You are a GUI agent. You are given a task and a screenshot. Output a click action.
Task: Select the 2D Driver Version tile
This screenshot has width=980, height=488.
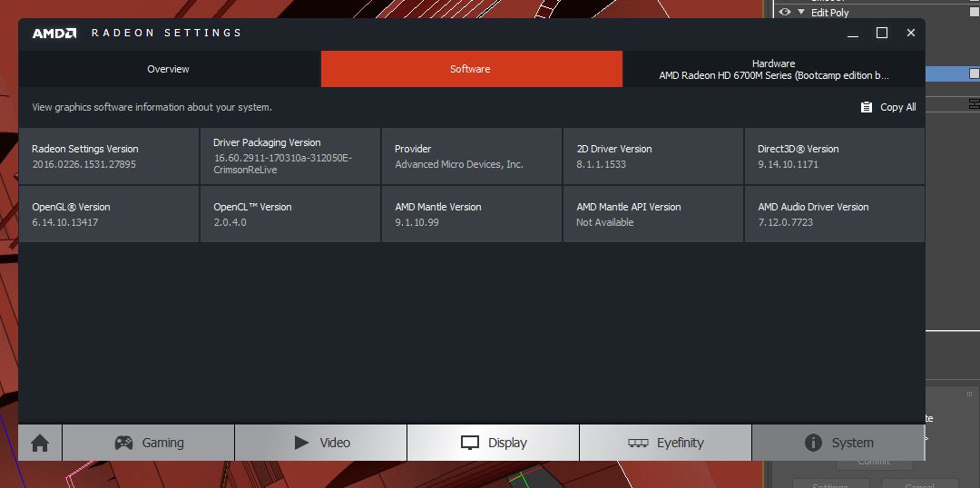click(653, 156)
